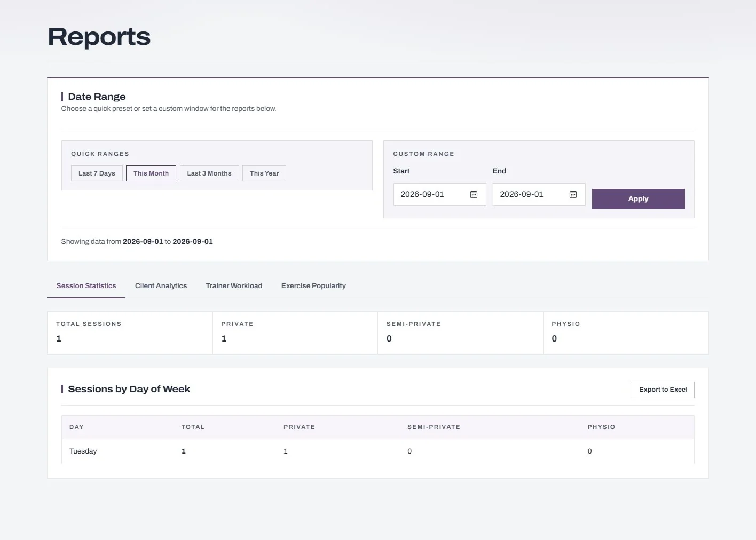Screen dimensions: 756x540
Task: Click the Apply button
Action: coord(638,199)
